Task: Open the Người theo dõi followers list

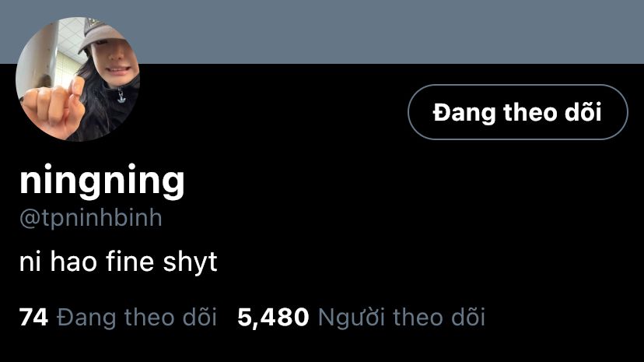Action: (x=401, y=318)
